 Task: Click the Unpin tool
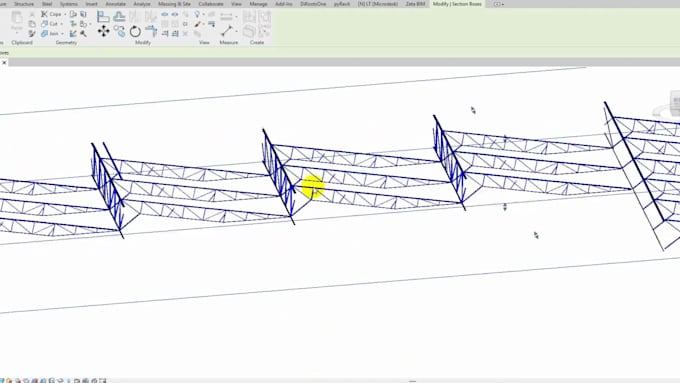coord(185,14)
